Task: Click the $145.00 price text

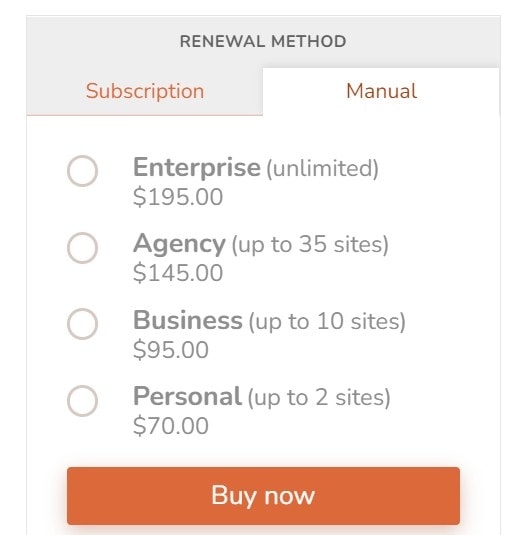Action: tap(178, 273)
